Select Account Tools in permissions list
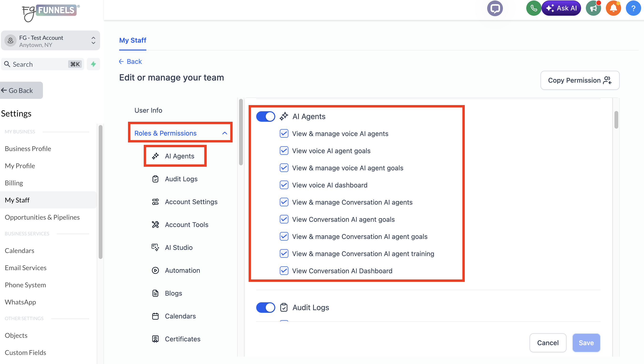Viewport: 644px width, 364px height. click(x=187, y=225)
